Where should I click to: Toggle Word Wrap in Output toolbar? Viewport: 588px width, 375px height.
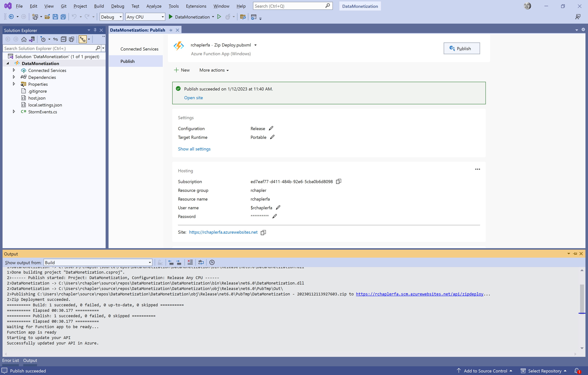tap(201, 262)
